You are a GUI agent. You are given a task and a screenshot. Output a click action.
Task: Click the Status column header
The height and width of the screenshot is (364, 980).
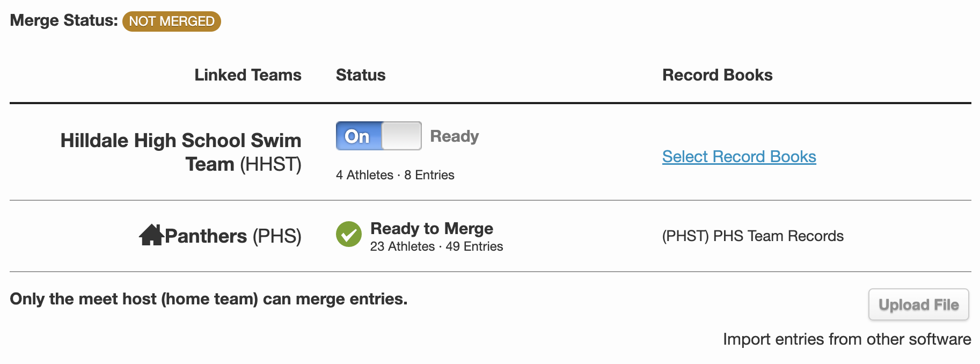pyautogui.click(x=361, y=75)
